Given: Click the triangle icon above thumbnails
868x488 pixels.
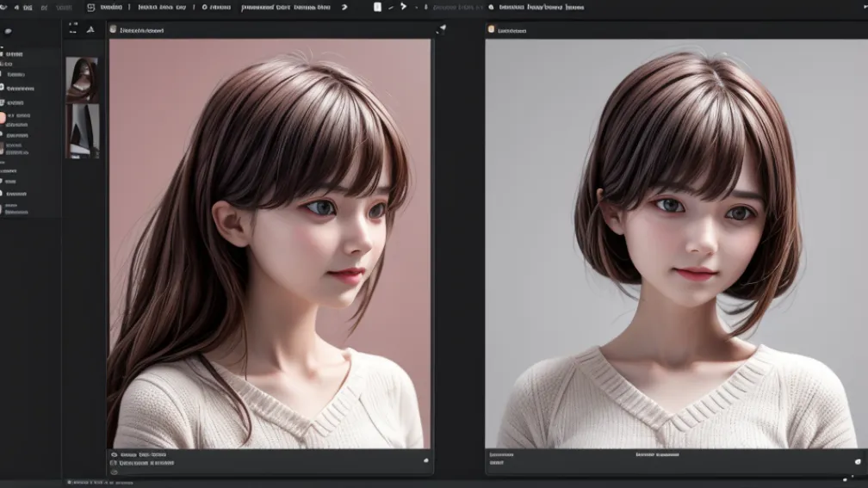Looking at the screenshot, I should point(90,29).
